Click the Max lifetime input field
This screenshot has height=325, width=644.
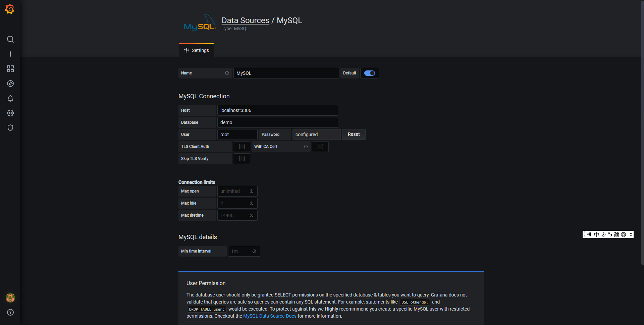[237, 215]
